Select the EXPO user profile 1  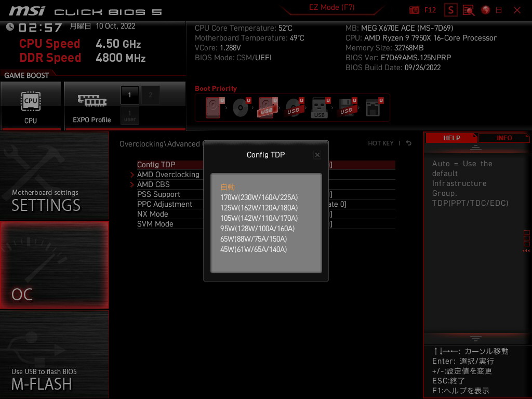coord(129,115)
